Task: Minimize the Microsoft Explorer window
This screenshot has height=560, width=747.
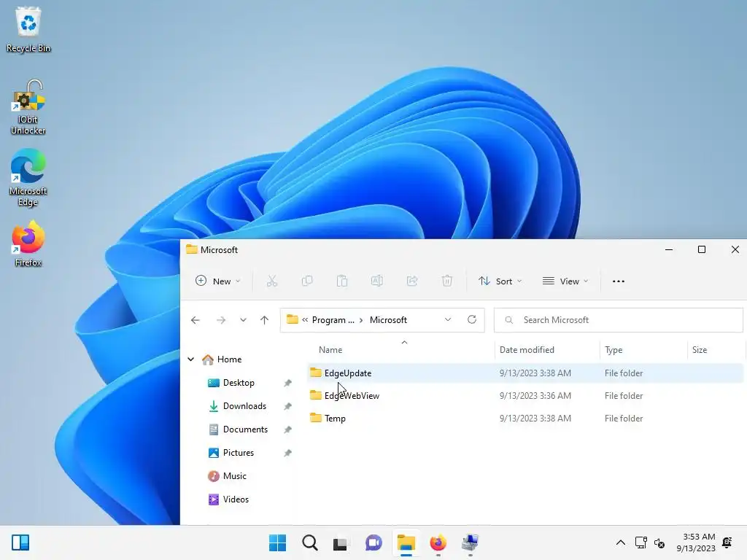Action: tap(669, 249)
